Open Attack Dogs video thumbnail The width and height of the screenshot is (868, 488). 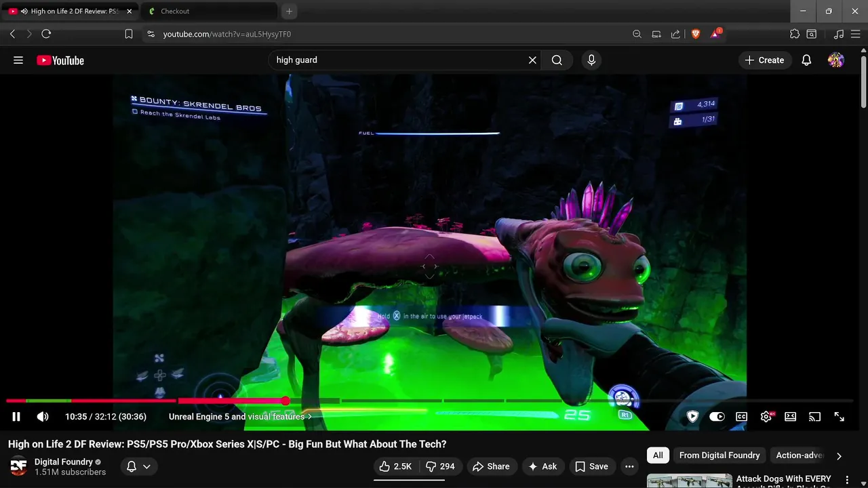[x=689, y=481]
